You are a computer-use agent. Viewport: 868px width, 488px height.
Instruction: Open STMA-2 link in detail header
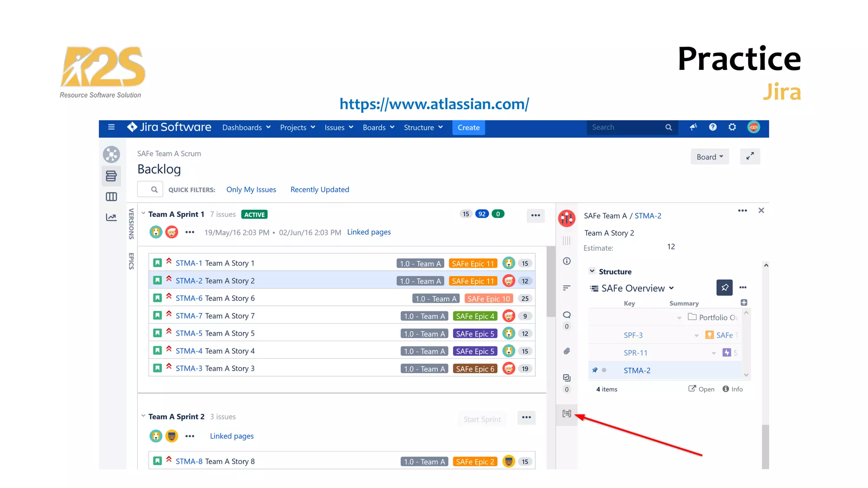pyautogui.click(x=648, y=216)
